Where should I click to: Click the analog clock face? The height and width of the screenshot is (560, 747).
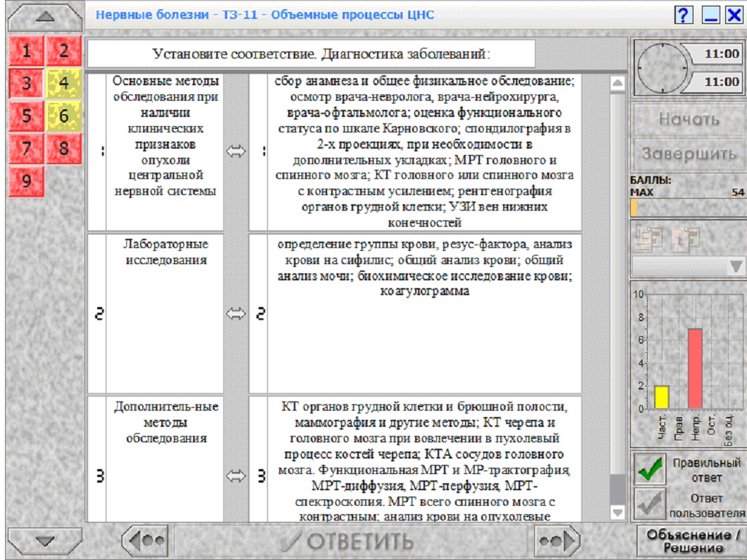662,68
